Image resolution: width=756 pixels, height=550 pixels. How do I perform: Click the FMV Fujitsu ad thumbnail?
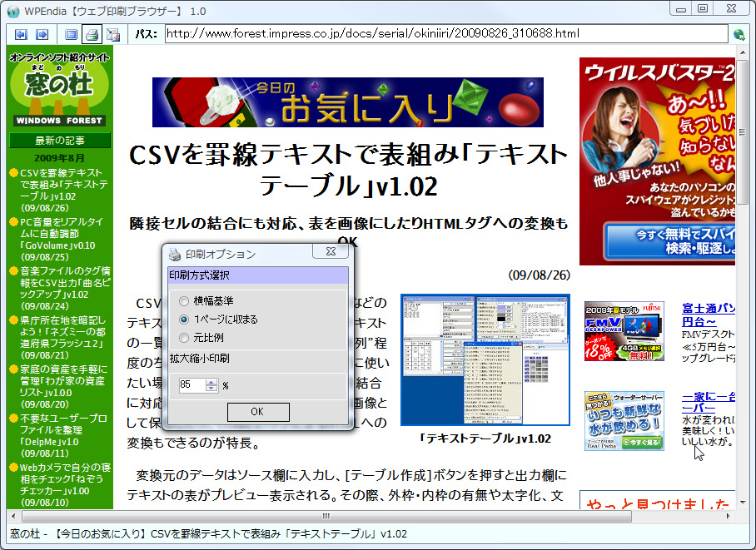click(x=624, y=331)
